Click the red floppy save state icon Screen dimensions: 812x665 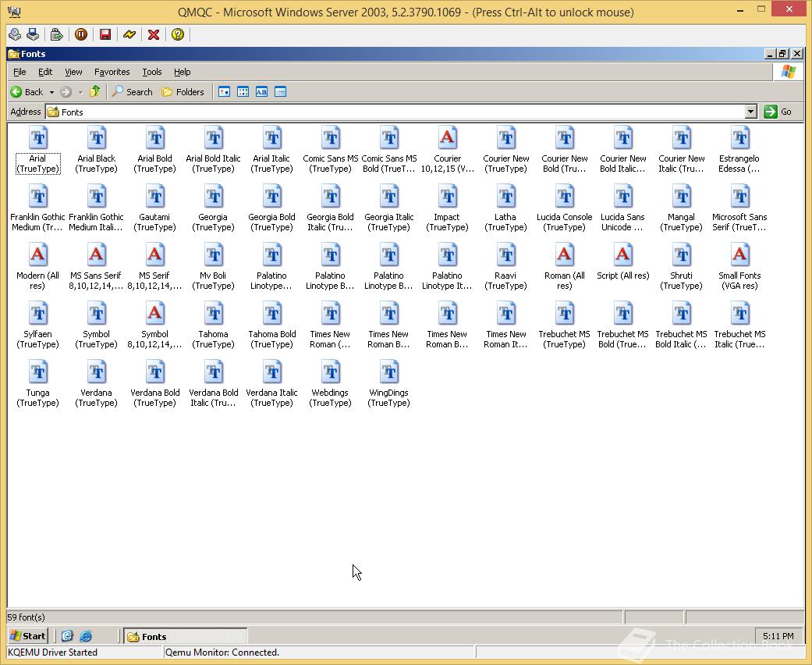coord(105,34)
